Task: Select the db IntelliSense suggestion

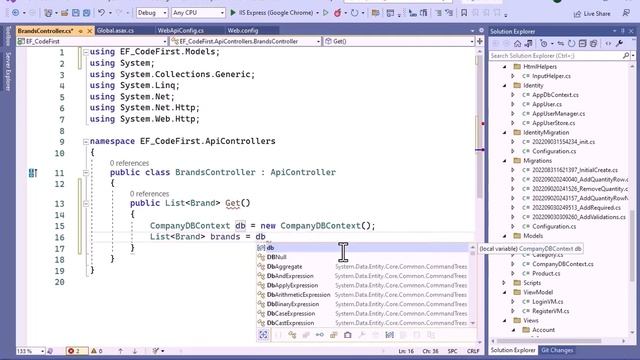Action: (x=362, y=248)
